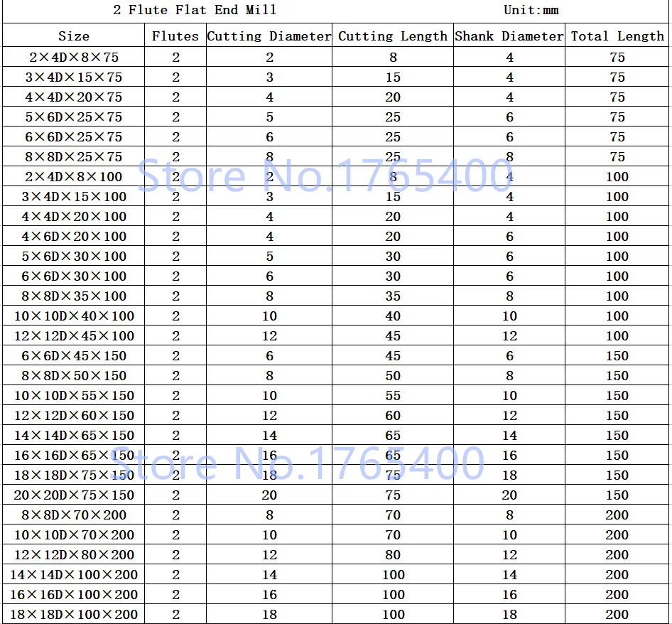Click cutting length '35' in 8×8D×35×100 row
Viewport: 672px width, 624px height.
coord(393,296)
